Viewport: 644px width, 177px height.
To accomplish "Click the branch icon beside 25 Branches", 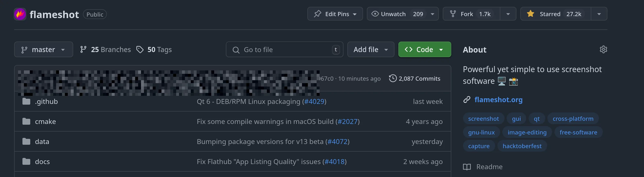I will [83, 49].
